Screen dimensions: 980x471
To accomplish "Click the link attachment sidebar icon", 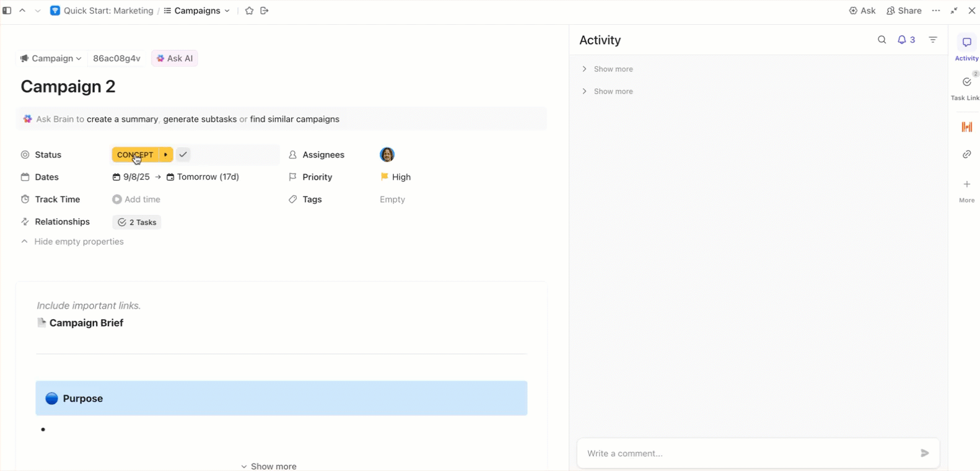I will pyautogui.click(x=966, y=154).
